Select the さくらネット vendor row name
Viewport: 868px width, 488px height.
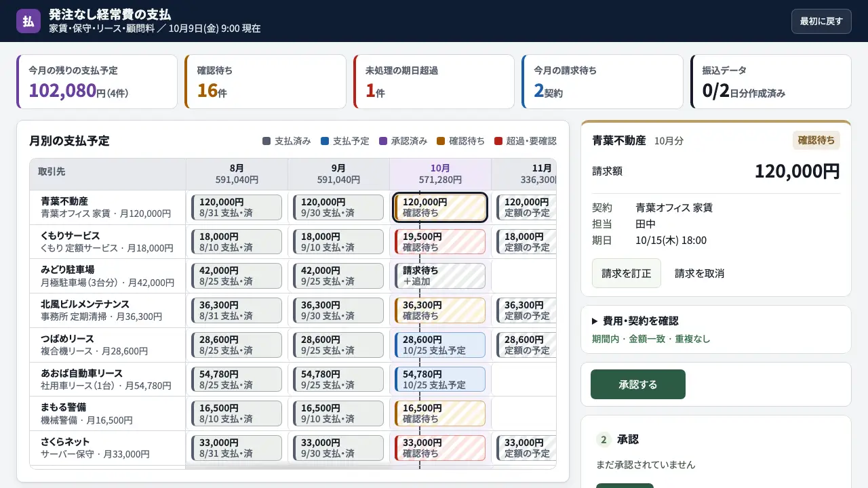(x=65, y=442)
